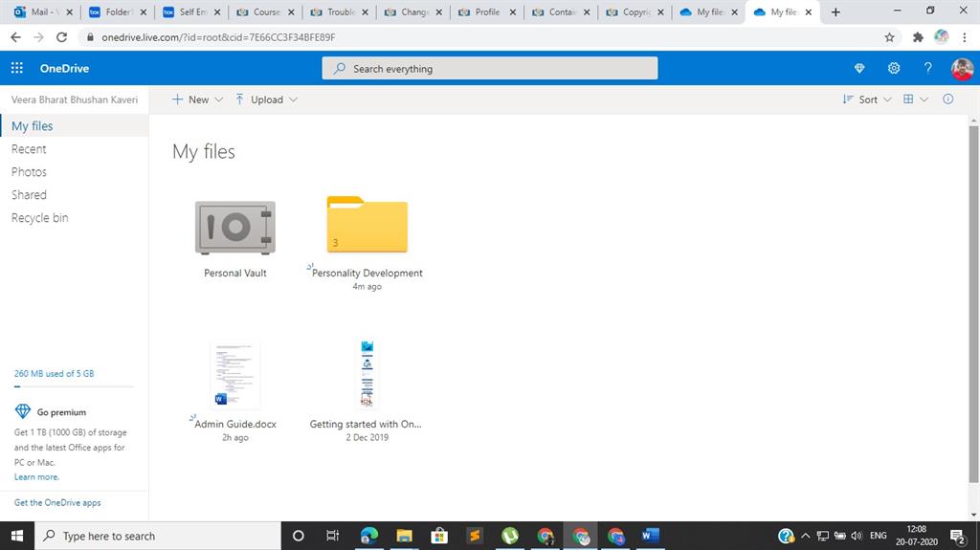Open browser extensions puzzle icon
The width and height of the screenshot is (980, 550).
918,37
